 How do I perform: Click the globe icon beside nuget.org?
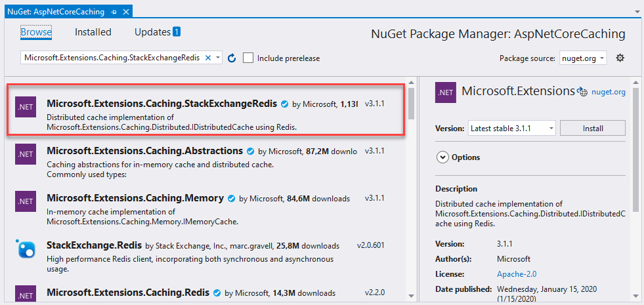click(x=582, y=92)
